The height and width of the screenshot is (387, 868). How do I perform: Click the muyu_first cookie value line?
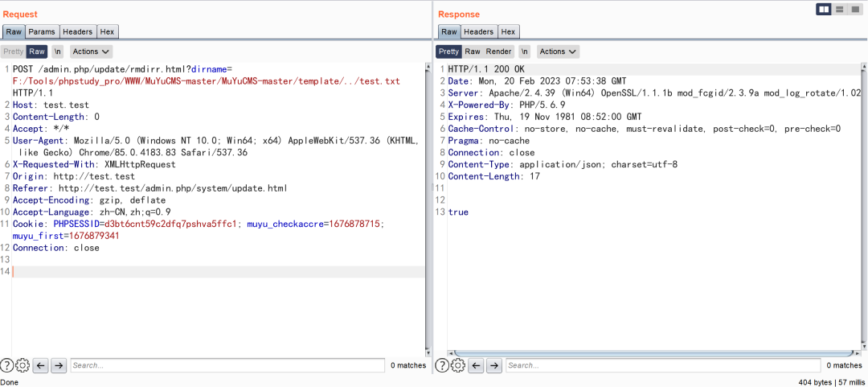point(66,236)
